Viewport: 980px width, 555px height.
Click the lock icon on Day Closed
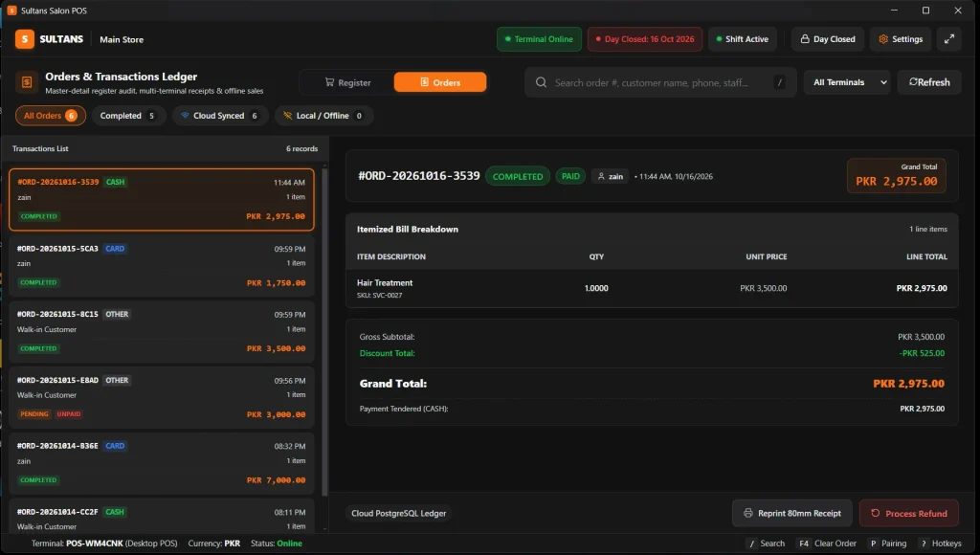click(x=805, y=38)
